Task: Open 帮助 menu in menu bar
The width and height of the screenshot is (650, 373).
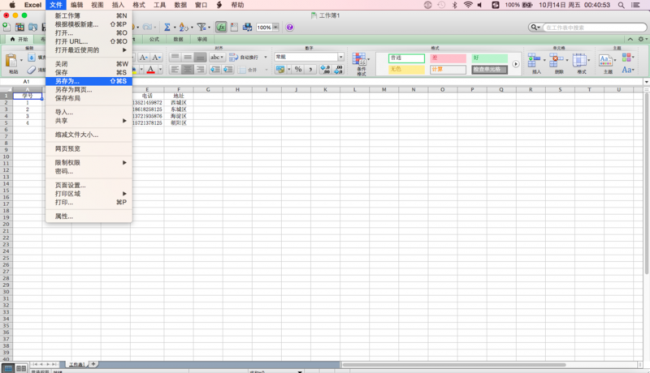Action: tap(238, 5)
